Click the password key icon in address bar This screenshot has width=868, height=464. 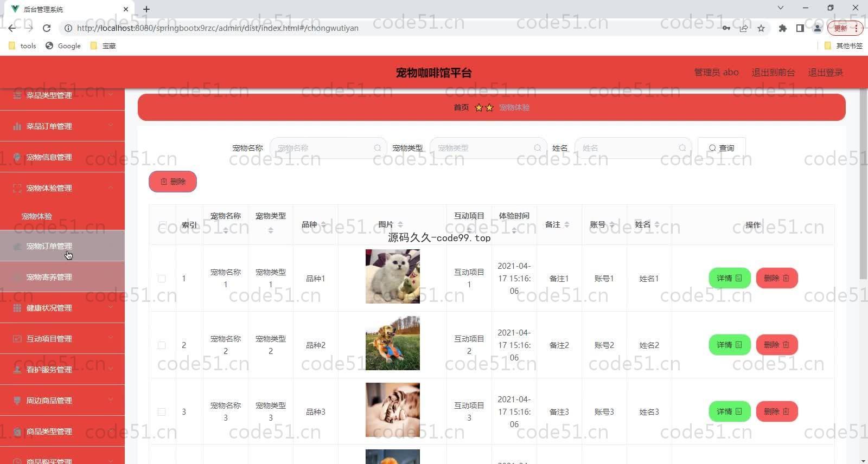tap(726, 28)
